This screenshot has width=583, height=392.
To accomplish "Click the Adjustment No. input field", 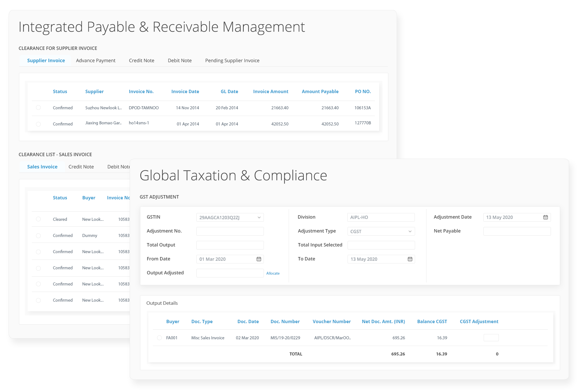I will click(230, 231).
